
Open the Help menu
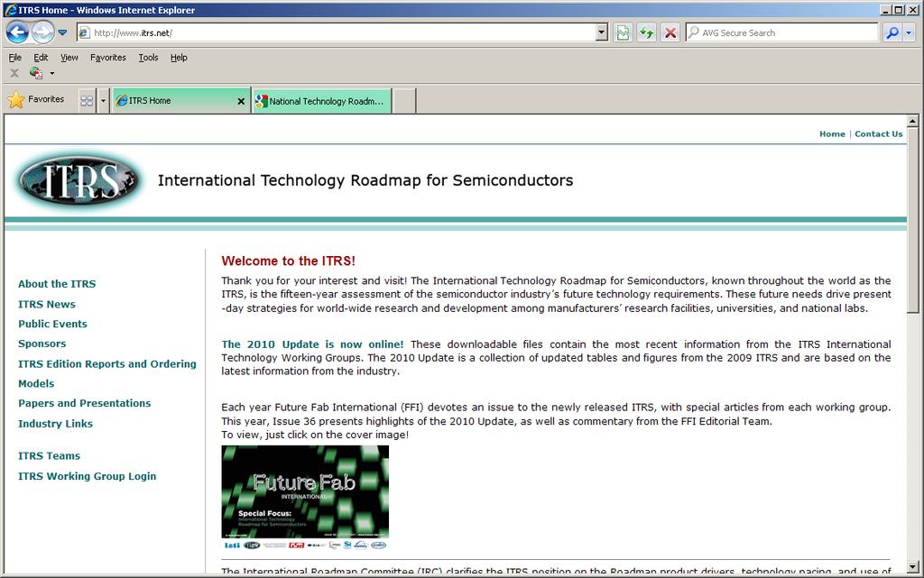(179, 57)
